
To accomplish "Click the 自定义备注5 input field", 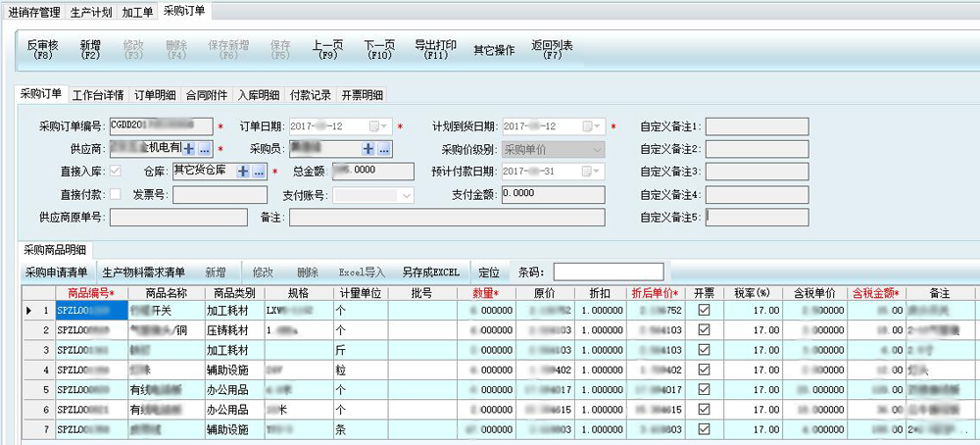I will point(757,218).
